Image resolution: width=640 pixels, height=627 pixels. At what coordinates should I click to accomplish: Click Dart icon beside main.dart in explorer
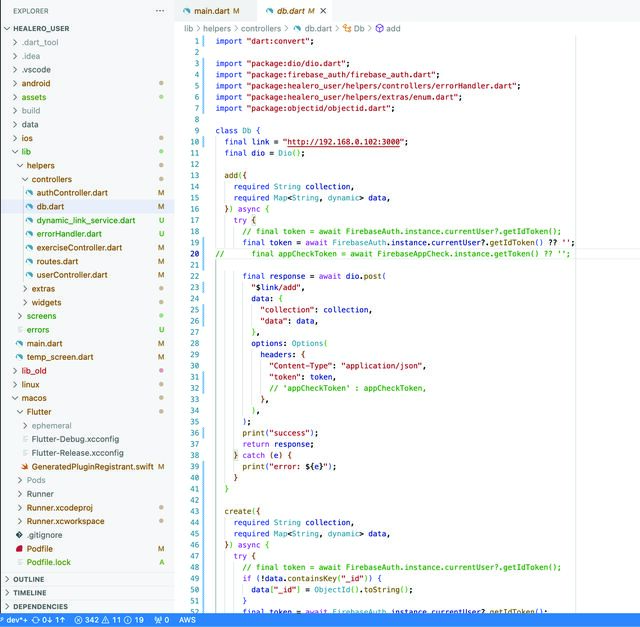pyautogui.click(x=19, y=343)
